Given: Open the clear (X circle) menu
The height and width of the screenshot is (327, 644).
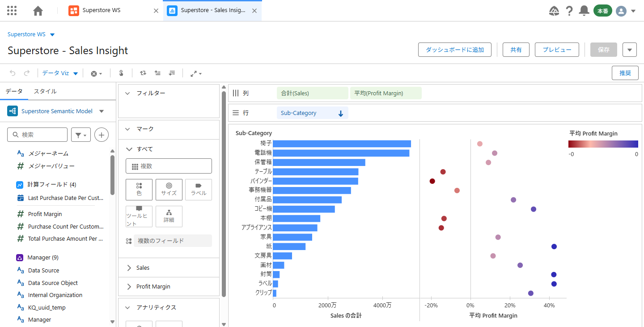Looking at the screenshot, I should click(x=97, y=73).
